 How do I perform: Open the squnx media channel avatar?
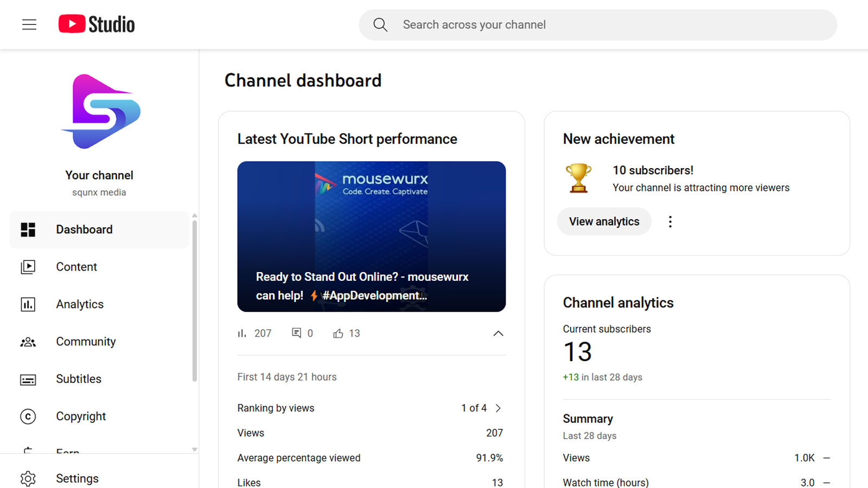pyautogui.click(x=100, y=111)
